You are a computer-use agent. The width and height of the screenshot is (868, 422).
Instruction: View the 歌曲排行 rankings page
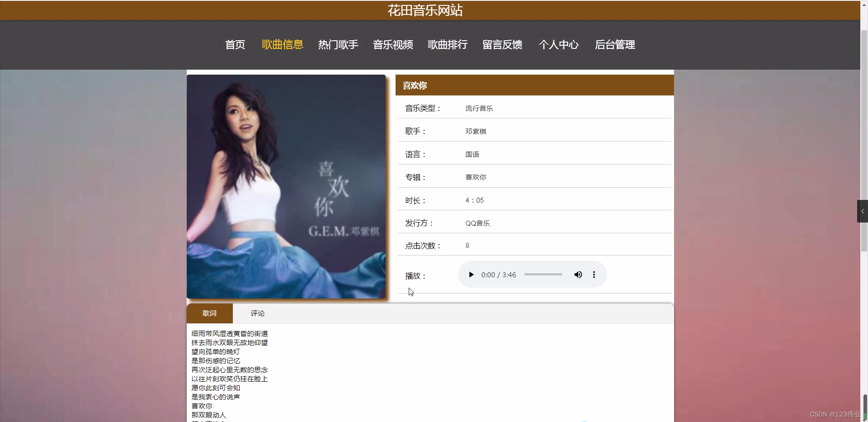click(447, 45)
